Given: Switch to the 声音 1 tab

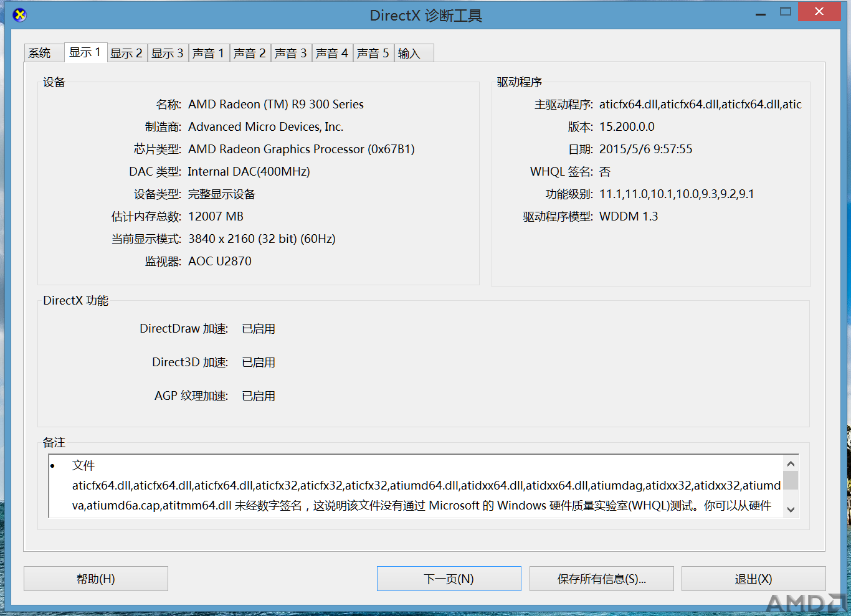Looking at the screenshot, I should pos(209,54).
